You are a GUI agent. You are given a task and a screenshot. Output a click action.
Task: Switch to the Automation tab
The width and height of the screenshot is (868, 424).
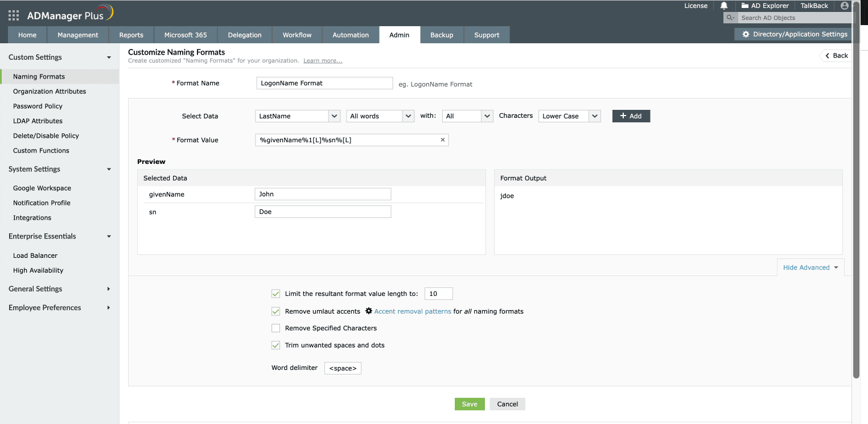coord(351,35)
